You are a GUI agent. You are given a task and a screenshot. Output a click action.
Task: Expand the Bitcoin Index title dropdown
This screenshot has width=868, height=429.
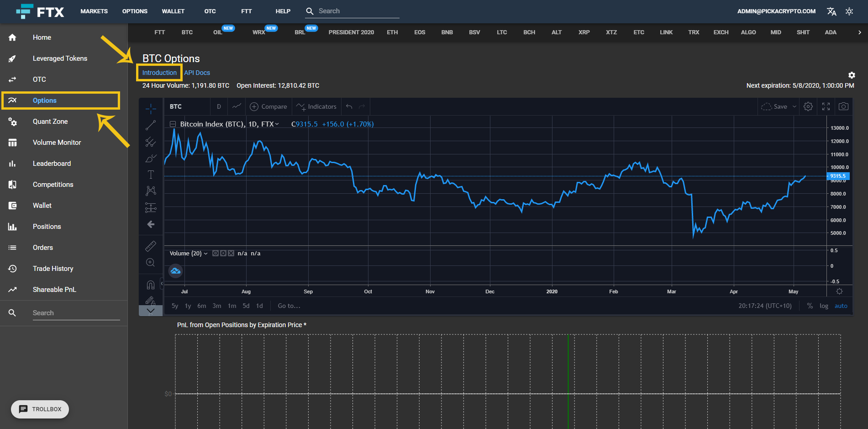coord(277,124)
